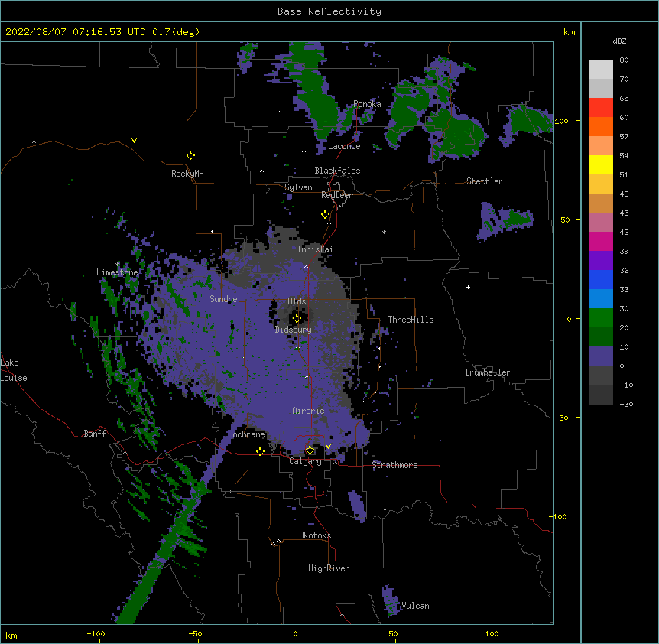The width and height of the screenshot is (659, 644).
Task: Click the km unit label at top right
Action: (570, 32)
